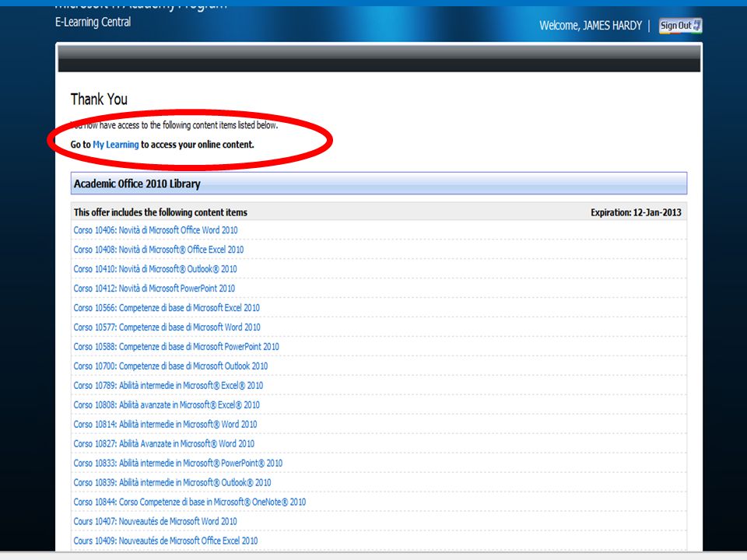747x560 pixels.
Task: Open Corso 10566 Competenze di base Excel
Action: 167,308
